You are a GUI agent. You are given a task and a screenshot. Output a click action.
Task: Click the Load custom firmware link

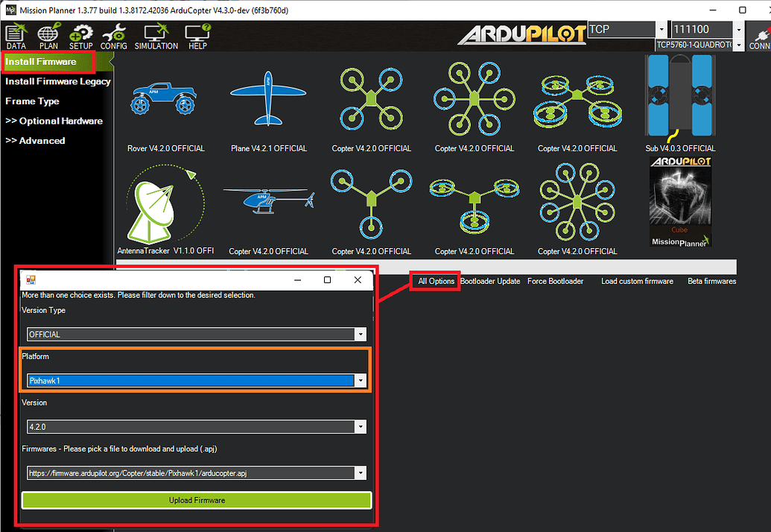(637, 281)
